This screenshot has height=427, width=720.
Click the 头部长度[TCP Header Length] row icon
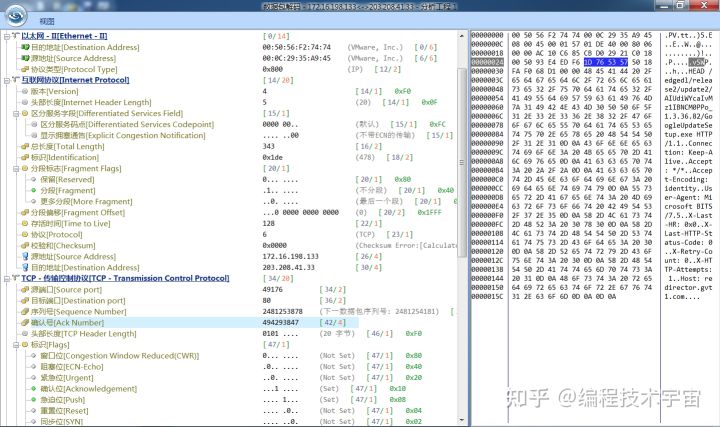coord(25,334)
